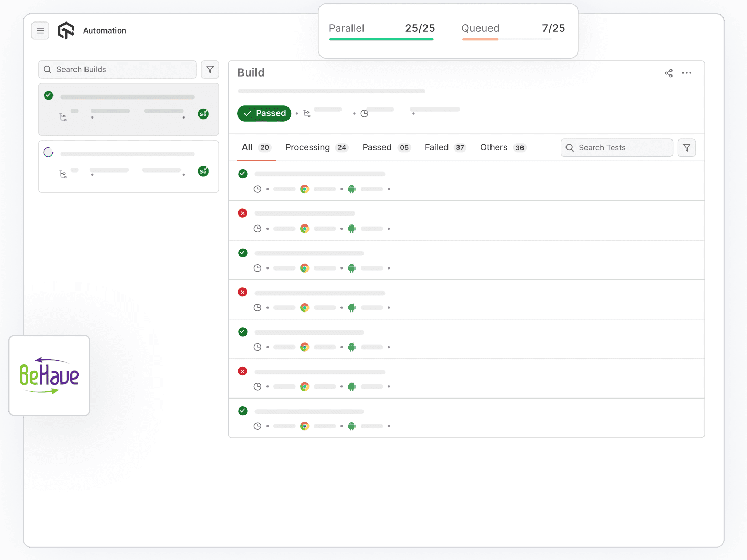Expand the second build card in the sidebar
The image size is (747, 560).
pos(129,167)
